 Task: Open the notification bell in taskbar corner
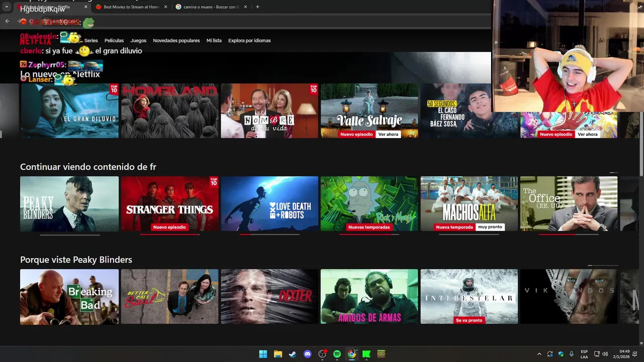pos(635,354)
